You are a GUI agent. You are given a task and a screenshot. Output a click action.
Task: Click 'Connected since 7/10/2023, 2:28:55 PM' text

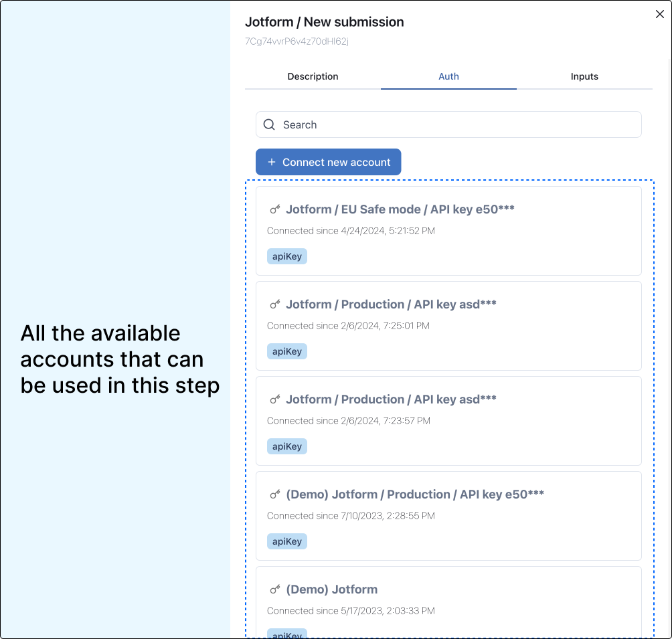[x=351, y=516]
